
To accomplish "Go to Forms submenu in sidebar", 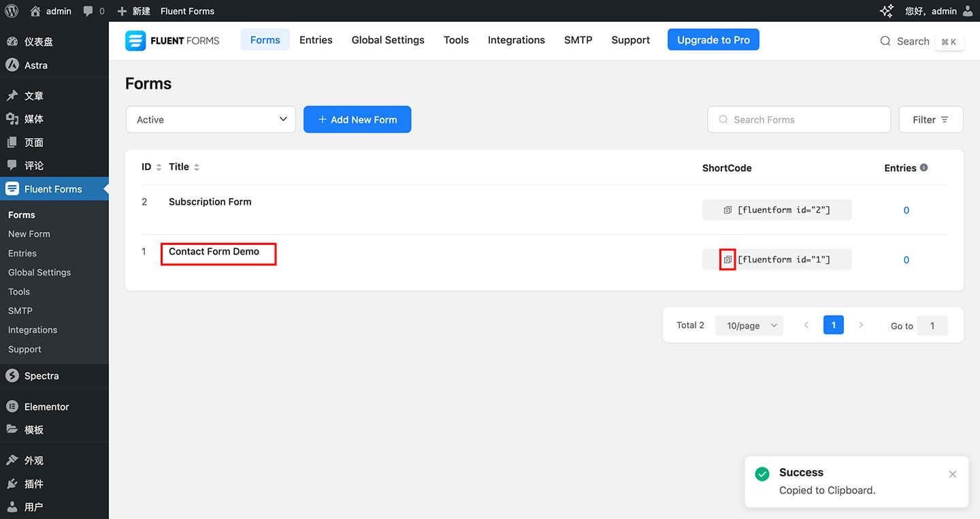I will 22,215.
